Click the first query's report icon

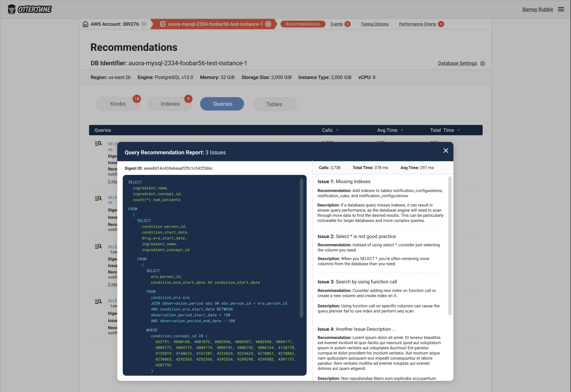tap(98, 143)
